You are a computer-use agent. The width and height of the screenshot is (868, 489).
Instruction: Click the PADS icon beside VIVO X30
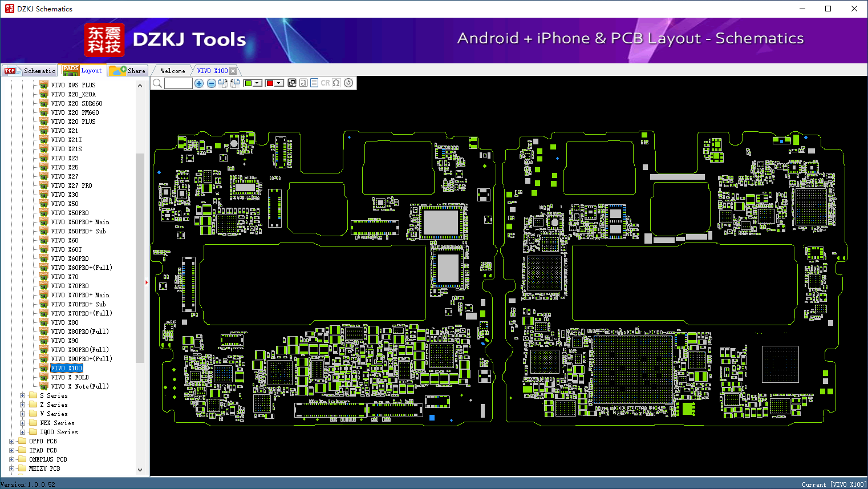pos(44,194)
